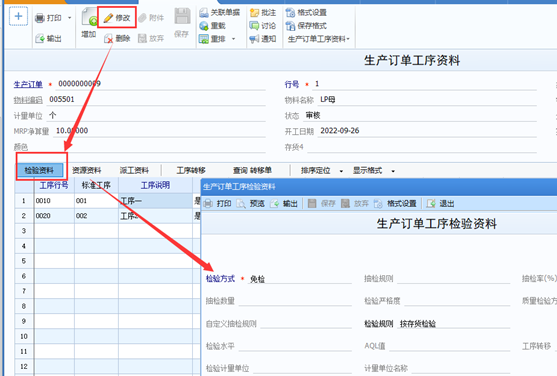
Task: Click the 生产订单 number field
Action: coord(161,84)
